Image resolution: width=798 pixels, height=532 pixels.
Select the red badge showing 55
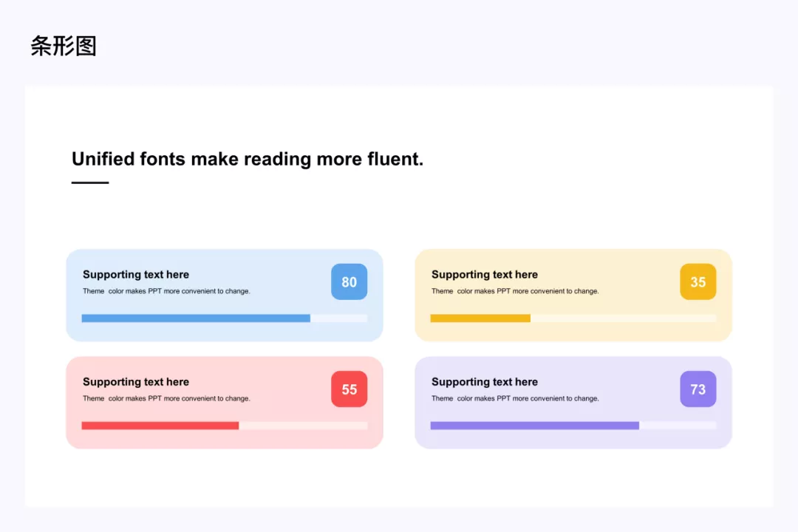(349, 389)
